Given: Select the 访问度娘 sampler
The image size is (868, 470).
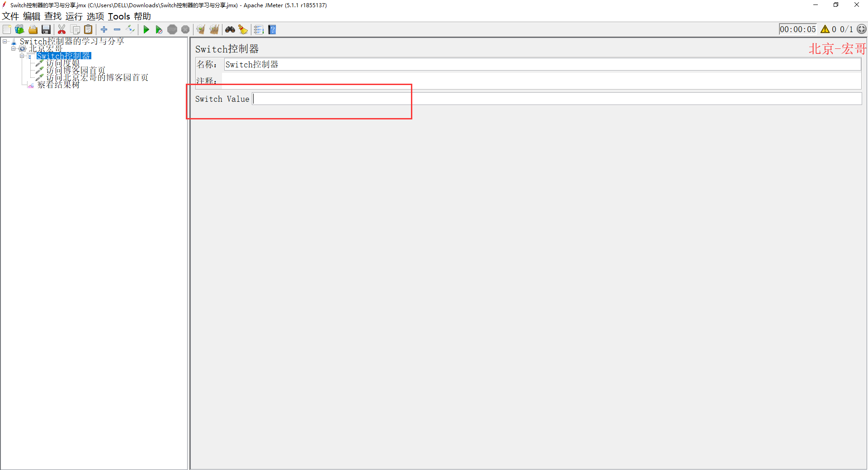Looking at the screenshot, I should tap(63, 63).
